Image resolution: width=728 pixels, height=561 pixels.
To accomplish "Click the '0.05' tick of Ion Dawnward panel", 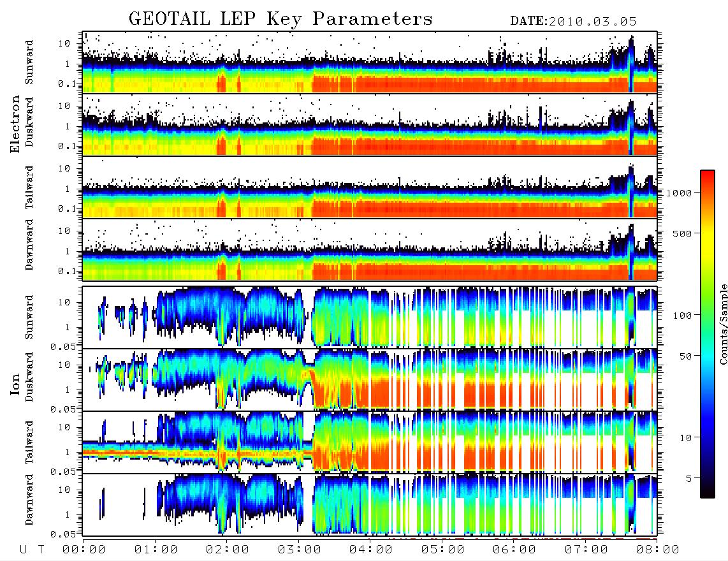I will [x=62, y=534].
